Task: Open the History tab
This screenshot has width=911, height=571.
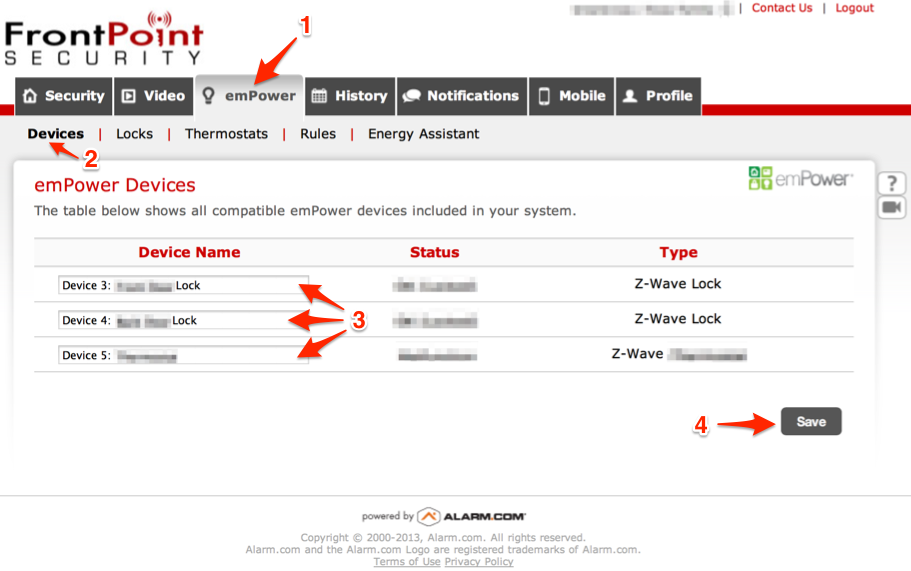Action: 350,96
